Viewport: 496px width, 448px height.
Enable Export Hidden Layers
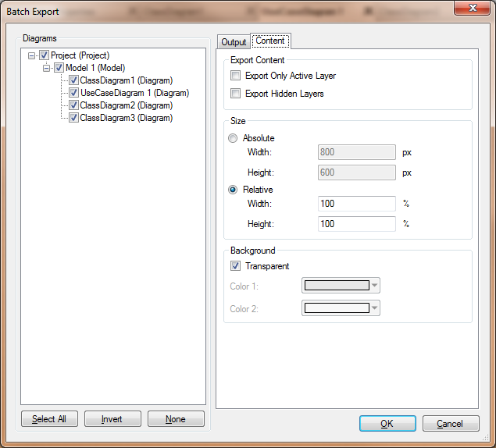click(235, 94)
